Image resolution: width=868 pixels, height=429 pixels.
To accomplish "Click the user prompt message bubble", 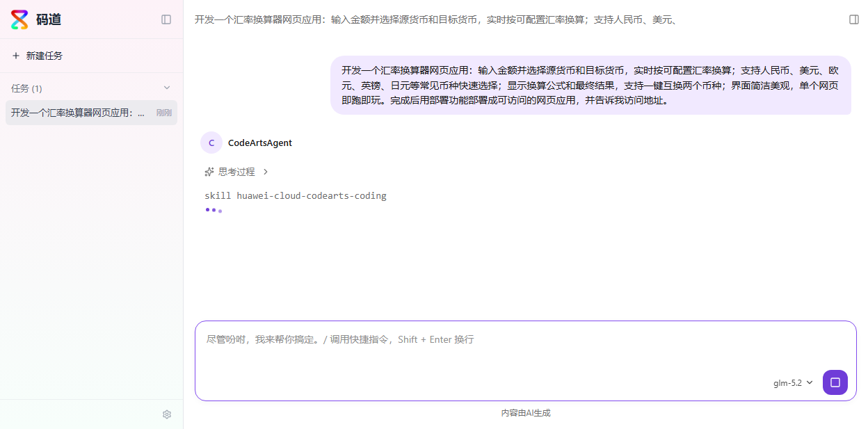I will pyautogui.click(x=590, y=85).
